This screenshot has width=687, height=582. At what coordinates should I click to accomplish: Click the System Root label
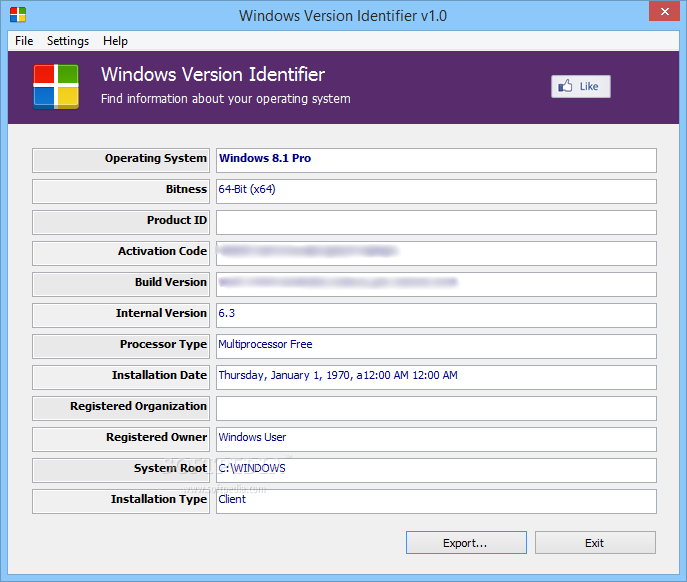[x=121, y=471]
